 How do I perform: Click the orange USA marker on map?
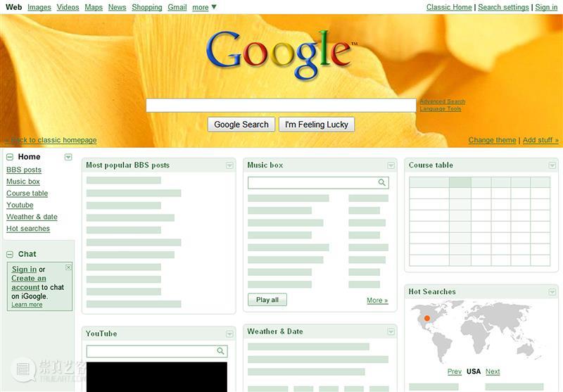point(427,318)
